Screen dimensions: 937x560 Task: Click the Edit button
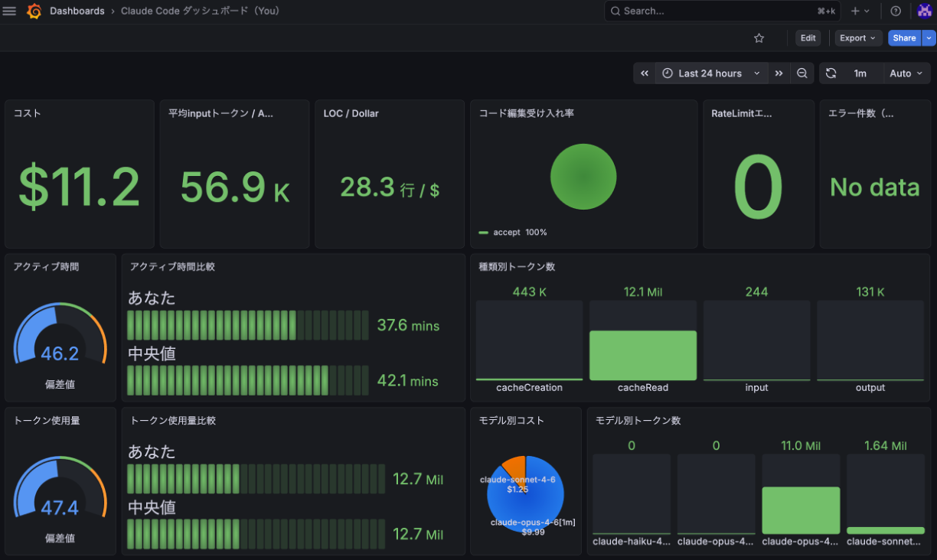coord(808,37)
